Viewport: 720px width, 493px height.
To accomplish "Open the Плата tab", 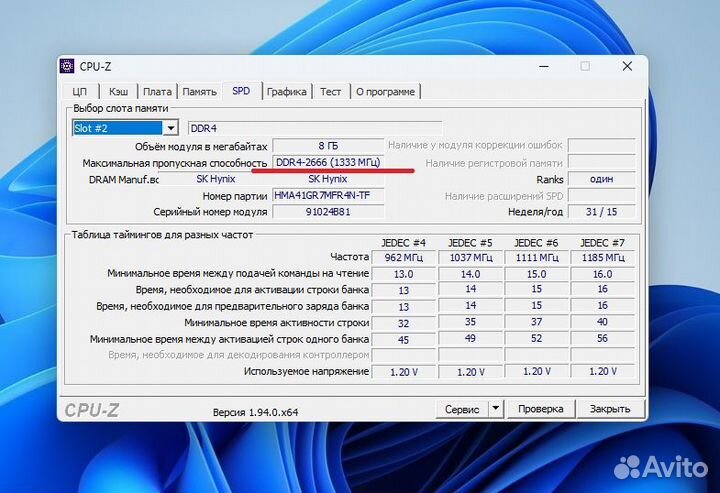I will click(157, 91).
